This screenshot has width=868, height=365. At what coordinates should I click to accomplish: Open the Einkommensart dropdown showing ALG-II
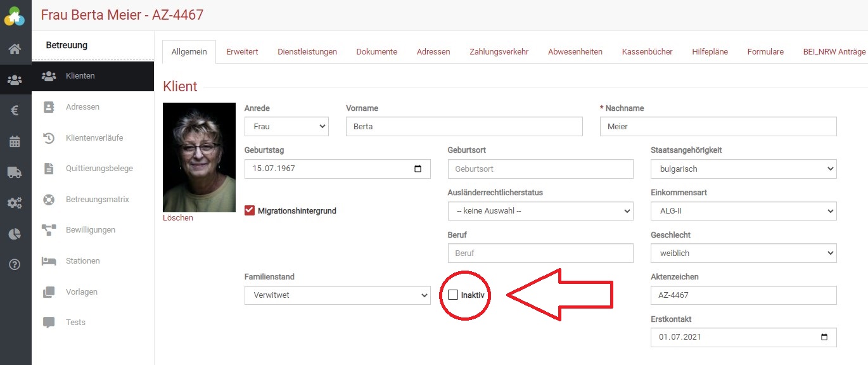point(743,211)
